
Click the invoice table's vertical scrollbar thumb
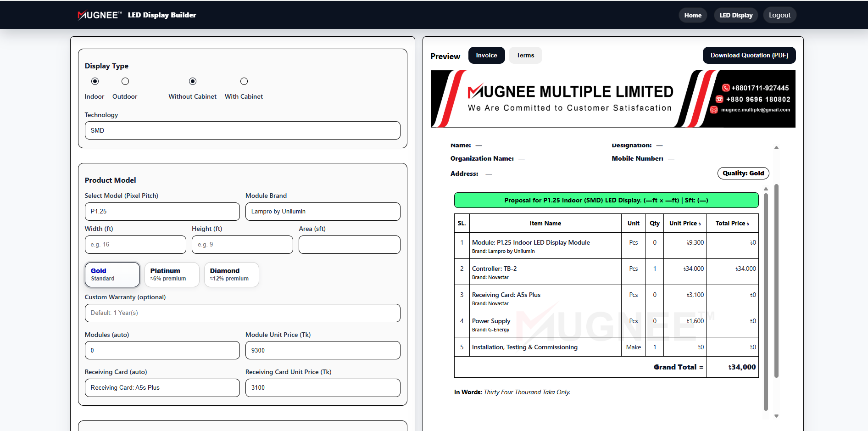coord(766,302)
